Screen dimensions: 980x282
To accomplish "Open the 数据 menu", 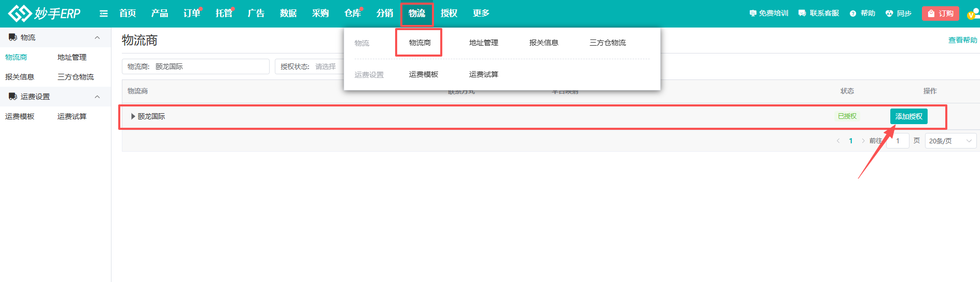I will [x=288, y=14].
